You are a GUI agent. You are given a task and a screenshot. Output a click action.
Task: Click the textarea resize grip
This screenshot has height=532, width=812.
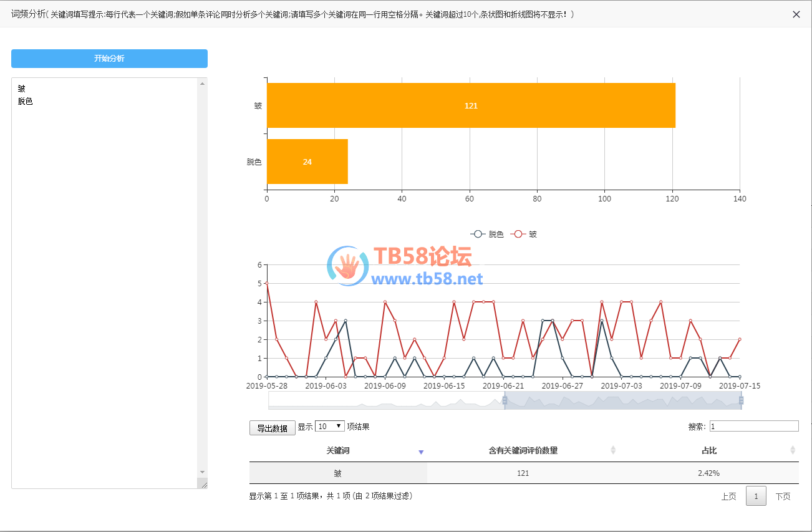[203, 483]
